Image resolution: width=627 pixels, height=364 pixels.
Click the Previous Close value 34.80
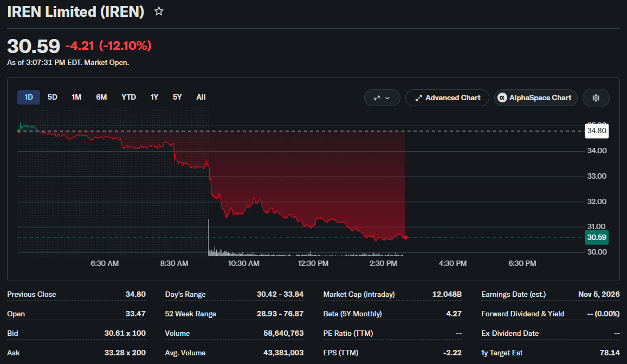pos(135,294)
